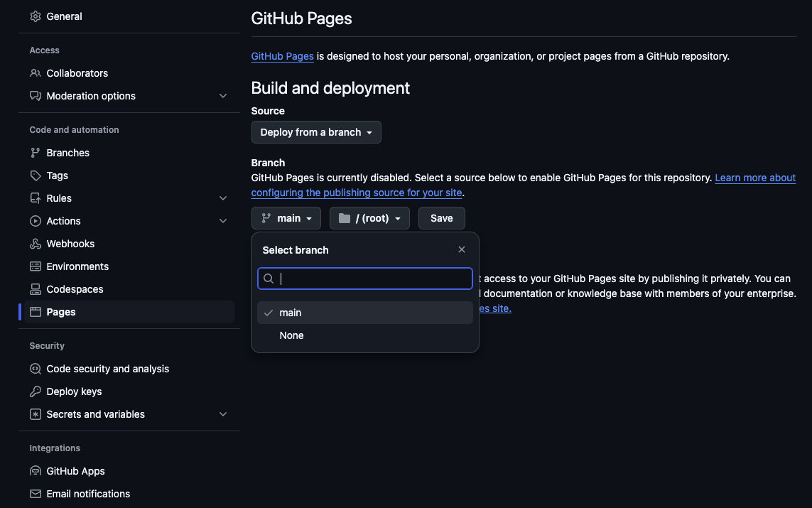812x508 pixels.
Task: Open Learn more about publishing source link
Action: point(755,178)
